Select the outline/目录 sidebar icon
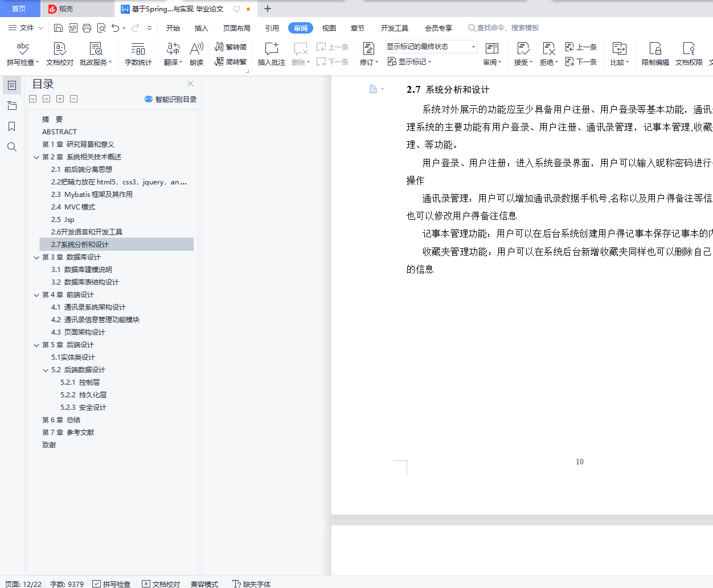Image resolution: width=713 pixels, height=588 pixels. [12, 85]
